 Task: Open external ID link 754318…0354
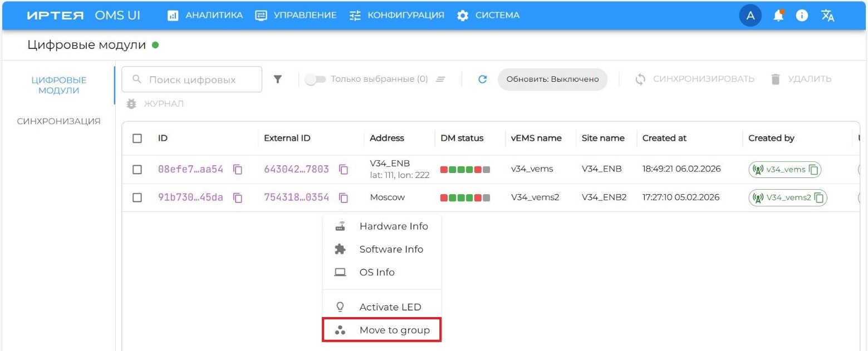(x=296, y=197)
